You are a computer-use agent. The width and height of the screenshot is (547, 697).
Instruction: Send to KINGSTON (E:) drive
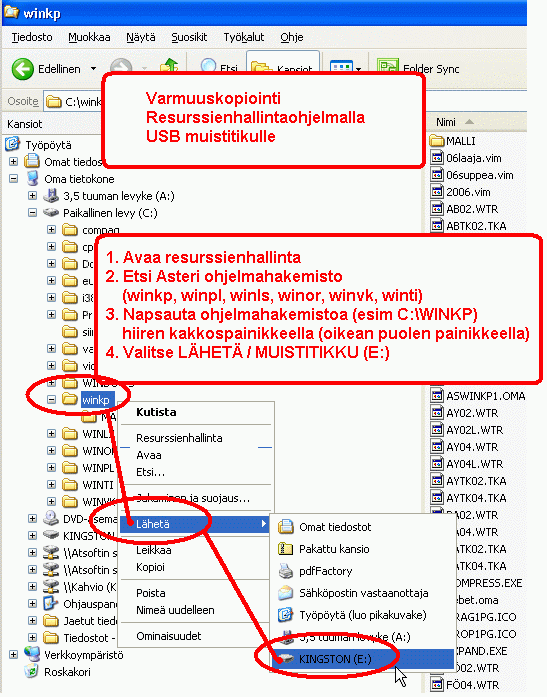coord(363,659)
